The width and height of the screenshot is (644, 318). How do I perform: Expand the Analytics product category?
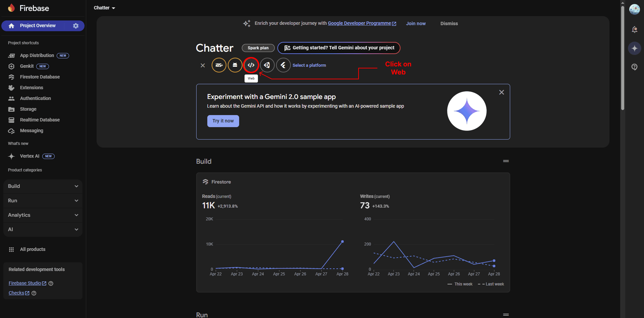pyautogui.click(x=43, y=215)
